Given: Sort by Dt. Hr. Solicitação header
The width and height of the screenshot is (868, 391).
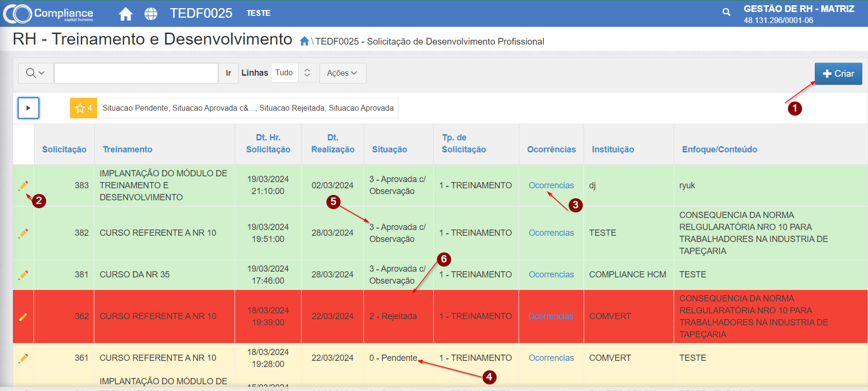Looking at the screenshot, I should tap(268, 144).
